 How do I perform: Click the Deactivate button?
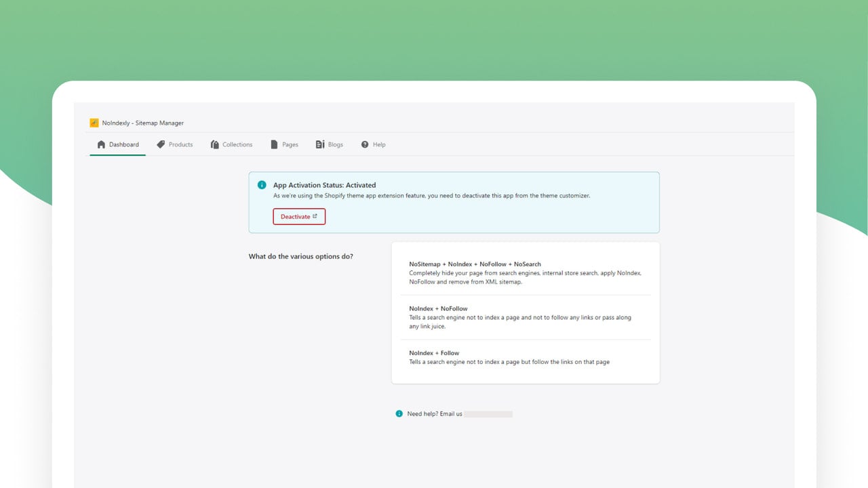click(x=299, y=217)
